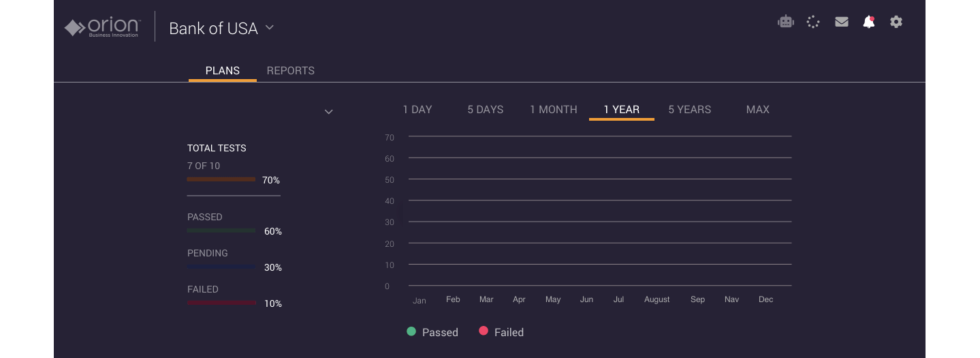Click the Total Tests progress bar
This screenshot has width=980, height=358.
click(221, 179)
